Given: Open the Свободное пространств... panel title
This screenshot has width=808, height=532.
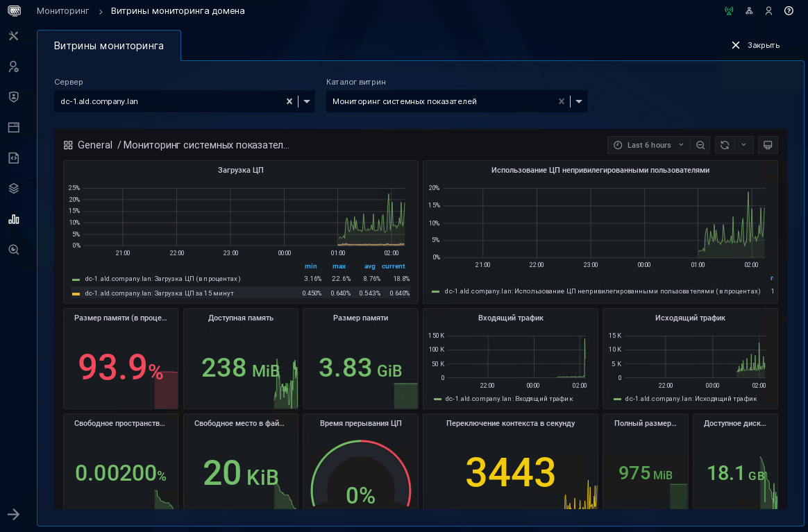Looking at the screenshot, I should (119, 423).
